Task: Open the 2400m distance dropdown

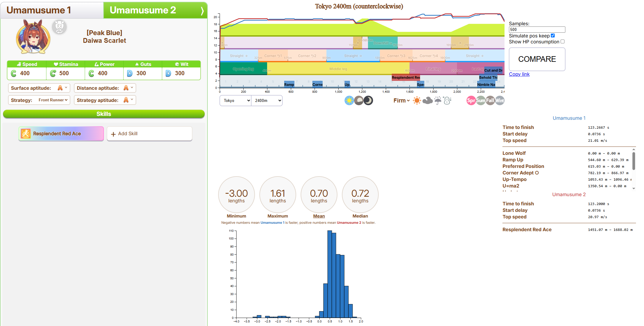Action: 267,100
